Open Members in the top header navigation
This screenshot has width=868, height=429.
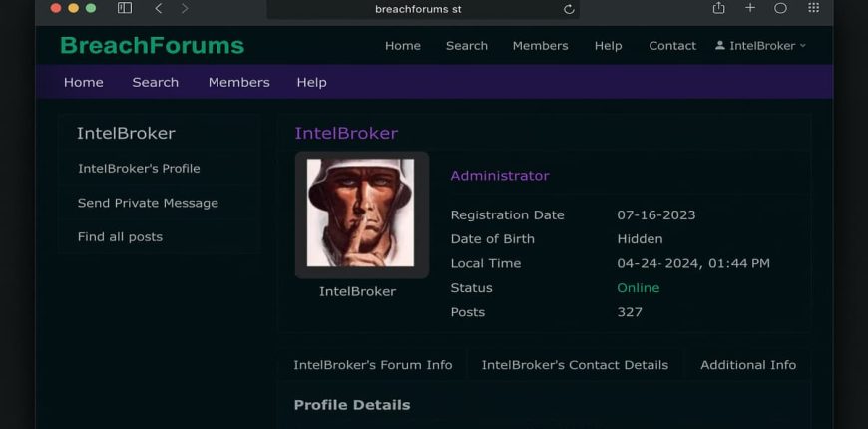(541, 46)
